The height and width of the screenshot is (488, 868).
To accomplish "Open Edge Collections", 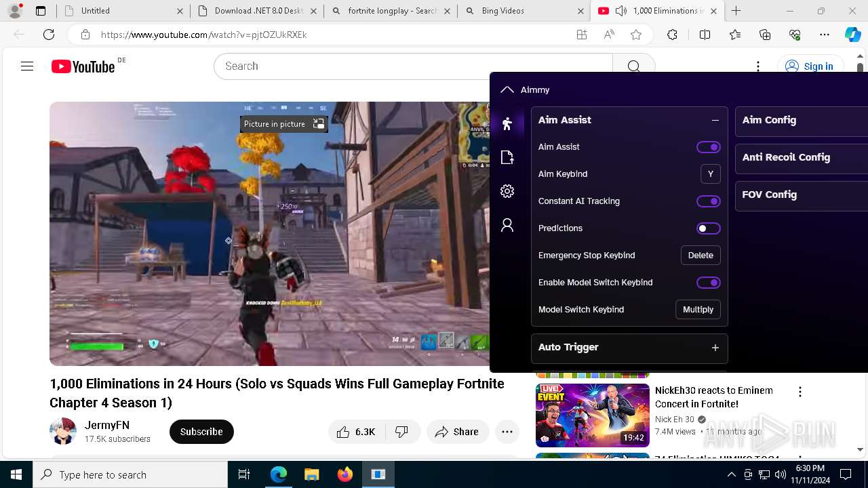I will tap(765, 35).
